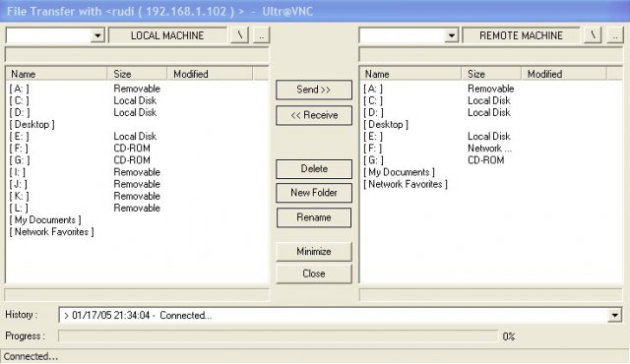Screen dimensions: 630x364
Task: Click the Send >> button
Action: pos(314,90)
